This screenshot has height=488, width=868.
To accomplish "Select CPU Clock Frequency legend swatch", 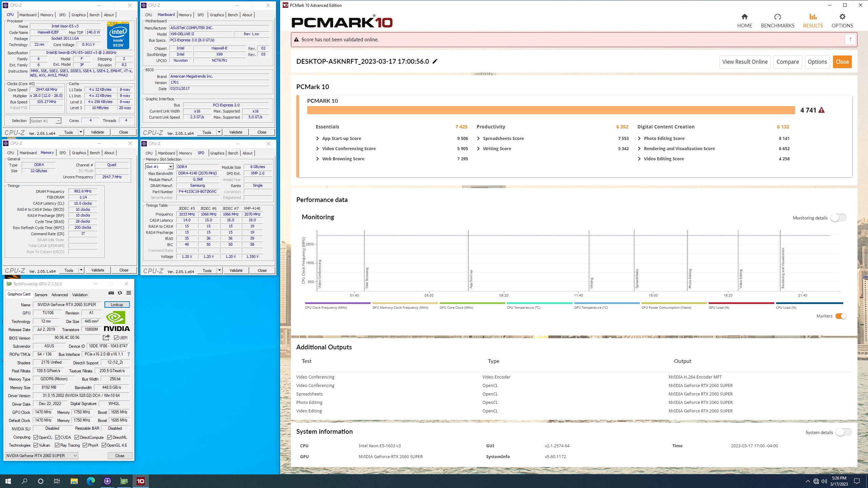I will (x=337, y=303).
